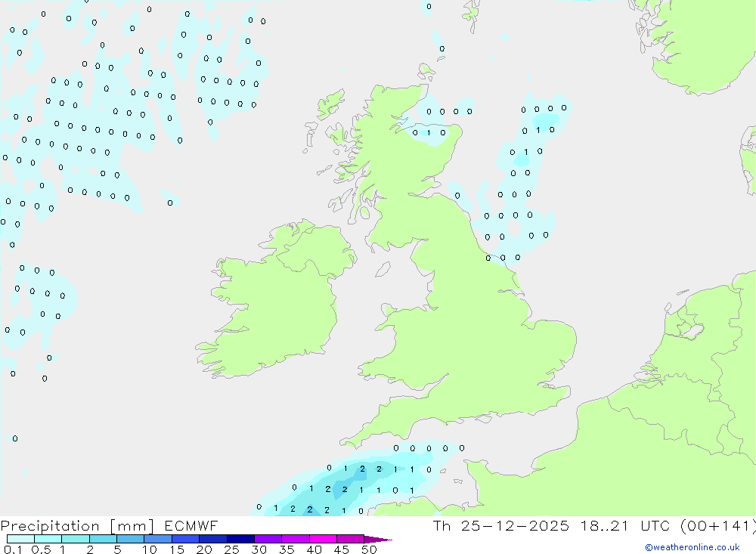756x554 pixels.
Task: Click the 35–40 mm legend color box
Action: click(x=296, y=539)
